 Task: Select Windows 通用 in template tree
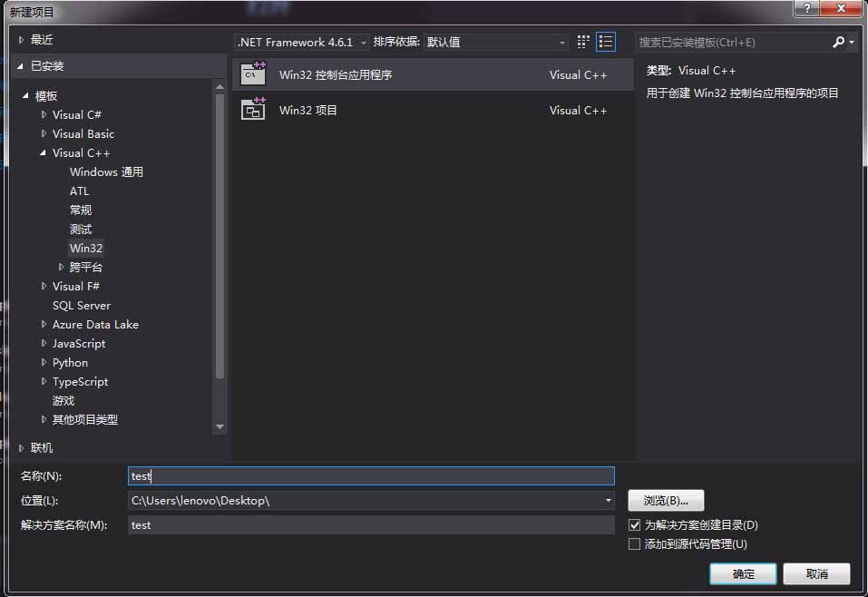coord(106,172)
